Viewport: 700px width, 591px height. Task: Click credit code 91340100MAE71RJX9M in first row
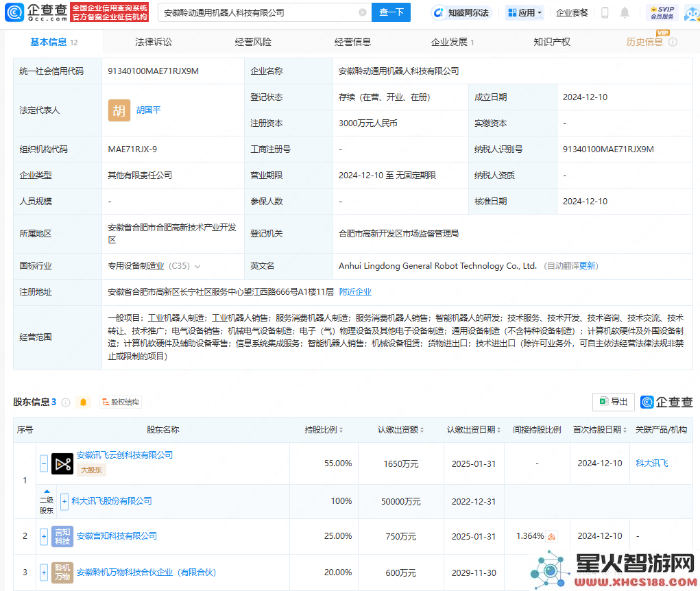pos(153,71)
